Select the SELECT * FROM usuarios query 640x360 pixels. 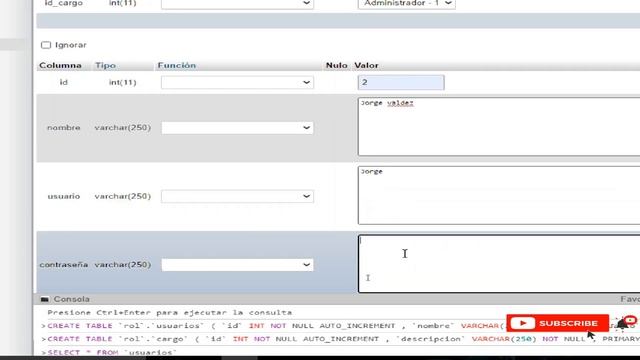point(112,352)
